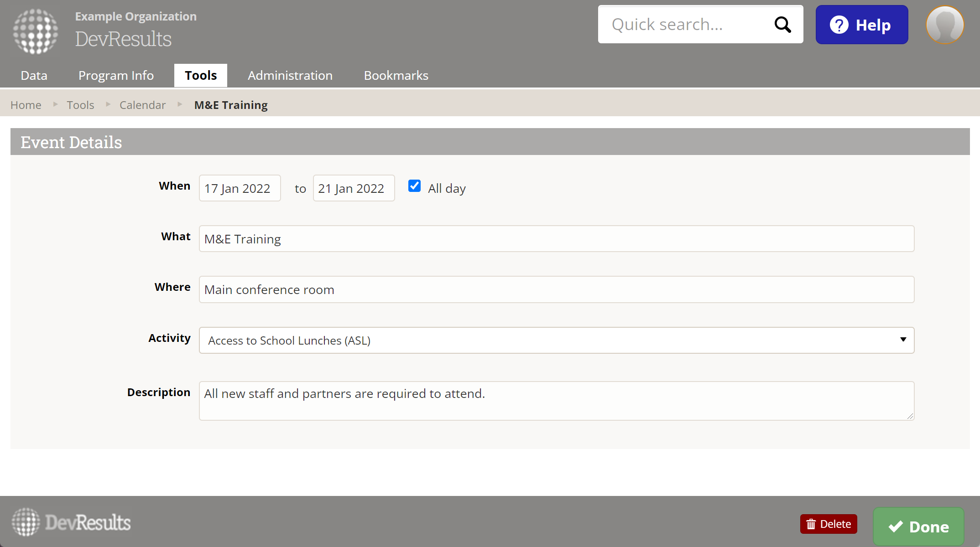Click the Where location text field
Image resolution: width=980 pixels, height=547 pixels.
pyautogui.click(x=556, y=289)
